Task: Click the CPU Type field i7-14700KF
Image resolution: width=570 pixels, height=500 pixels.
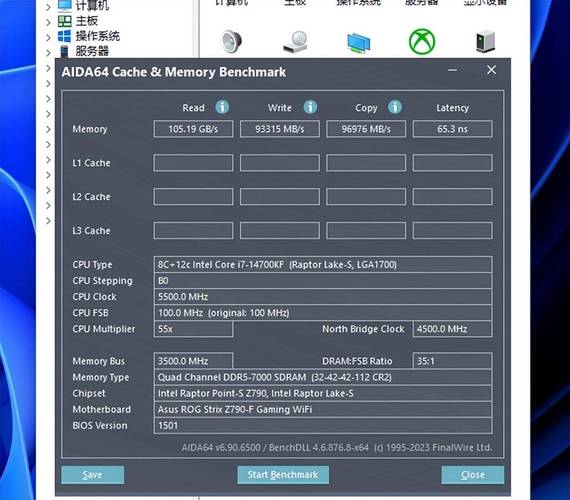Action: tap(323, 264)
